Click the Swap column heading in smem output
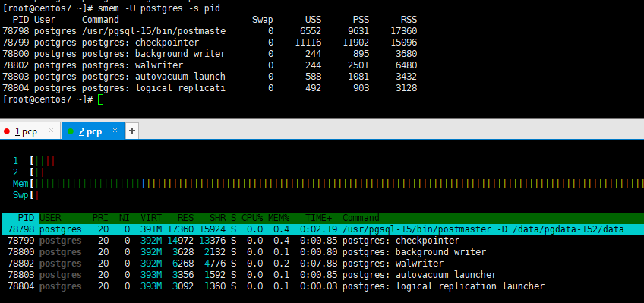Viewport: 644px width, 303px height. [x=263, y=20]
